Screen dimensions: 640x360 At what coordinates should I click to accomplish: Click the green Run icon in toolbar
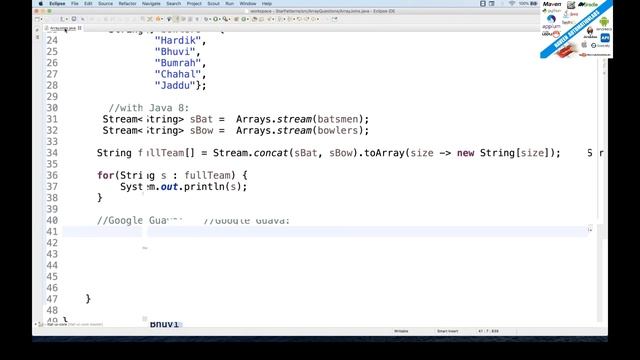216,19
